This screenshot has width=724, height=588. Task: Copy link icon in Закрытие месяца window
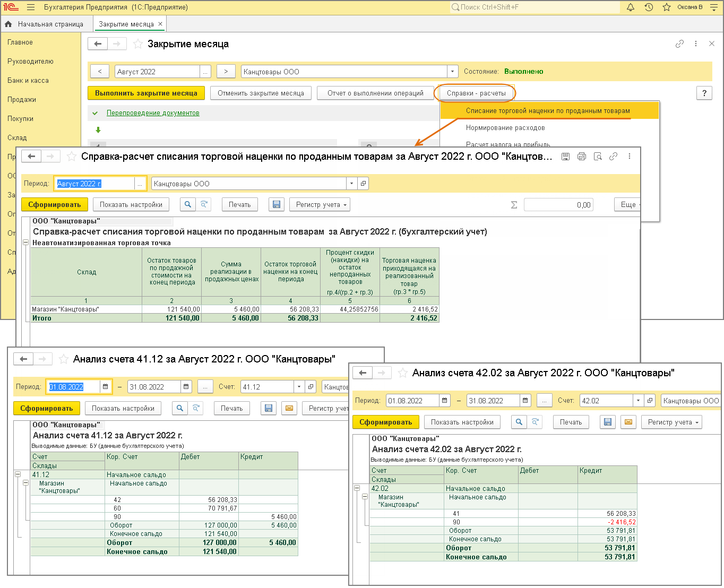(679, 44)
